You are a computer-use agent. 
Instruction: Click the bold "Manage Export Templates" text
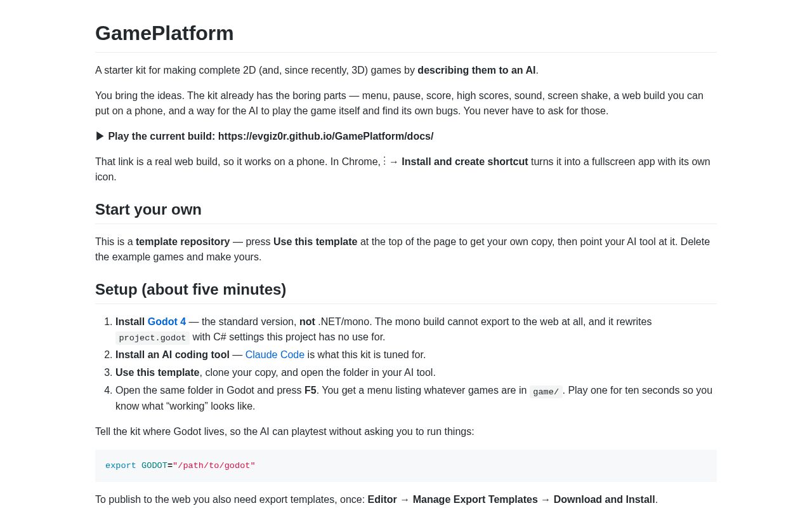coord(475,500)
